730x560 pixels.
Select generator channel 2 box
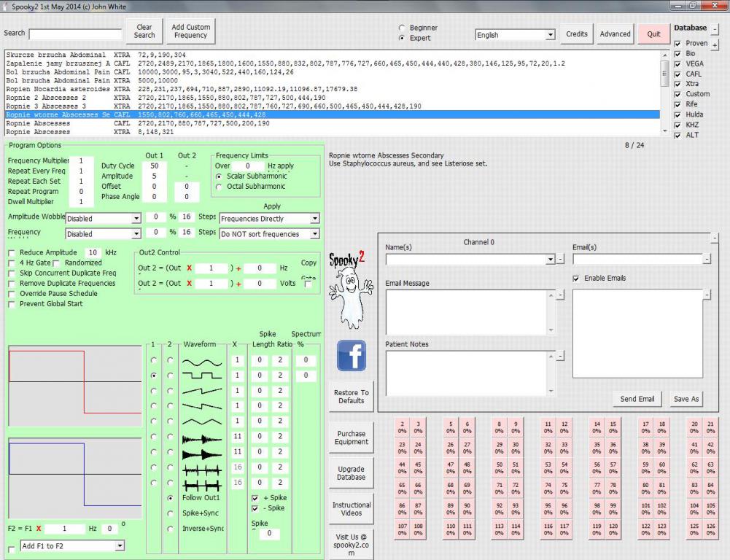tap(403, 427)
